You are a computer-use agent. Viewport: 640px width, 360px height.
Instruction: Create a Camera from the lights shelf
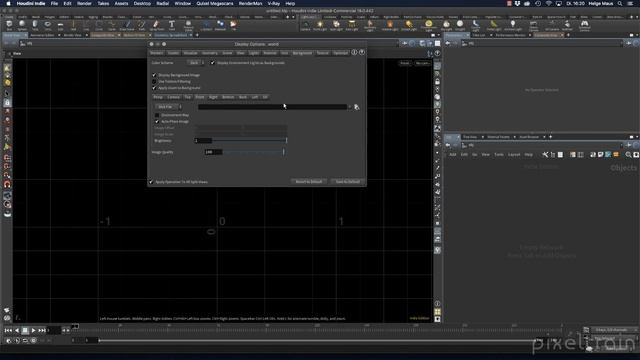coord(305,26)
